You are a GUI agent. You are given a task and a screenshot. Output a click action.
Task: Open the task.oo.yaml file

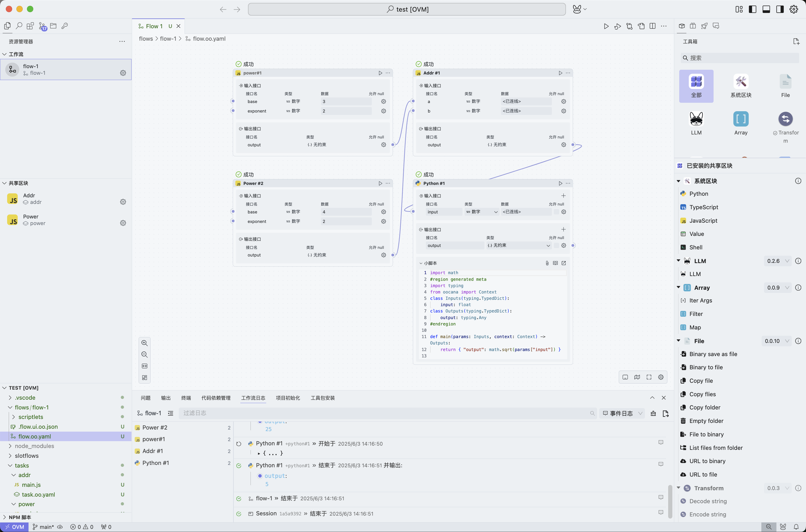tap(38, 494)
